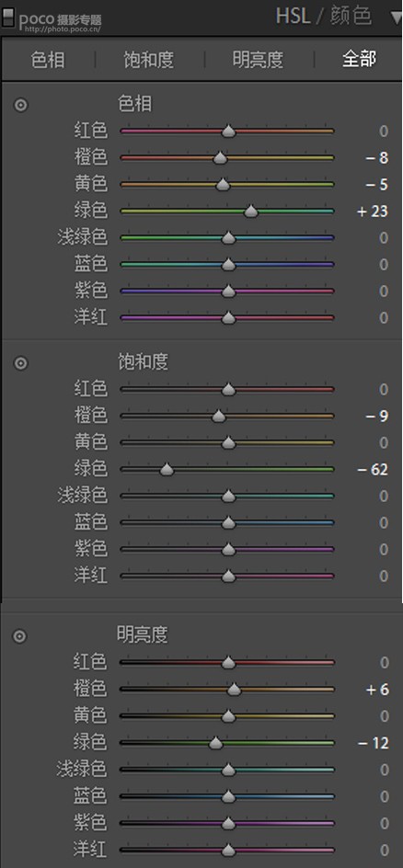Viewport: 403px width, 868px height.
Task: Click the 明亮度 橙色 slider handle
Action: [x=234, y=690]
